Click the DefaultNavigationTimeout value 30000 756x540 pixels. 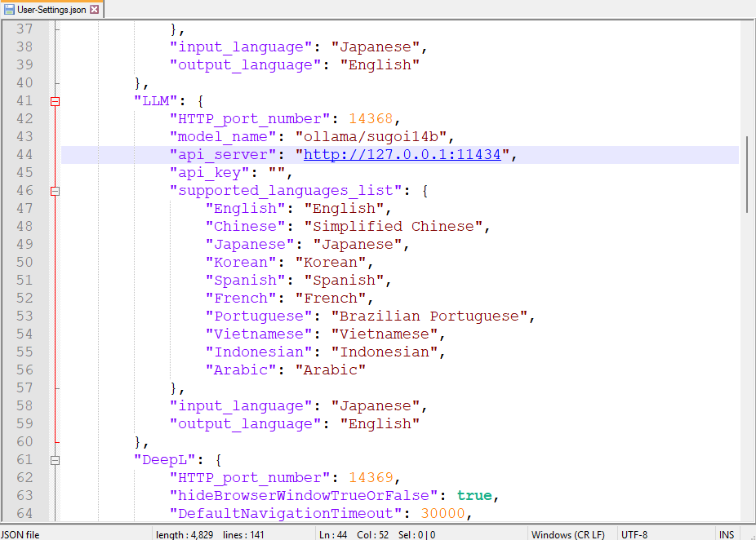[442, 514]
